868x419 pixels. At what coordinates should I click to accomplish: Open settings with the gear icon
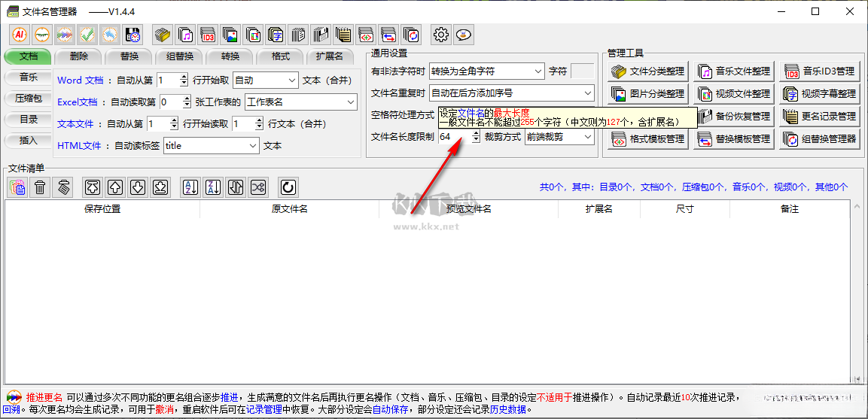click(x=441, y=35)
